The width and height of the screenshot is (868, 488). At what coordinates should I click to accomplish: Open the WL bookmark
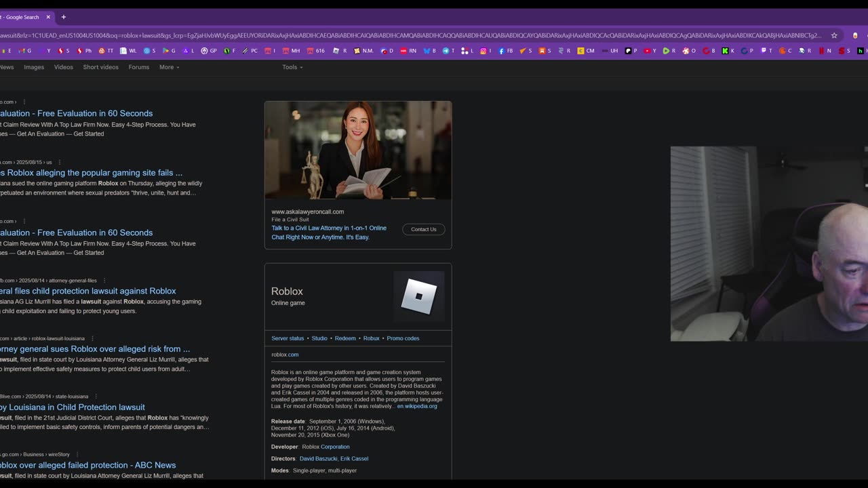coord(128,51)
